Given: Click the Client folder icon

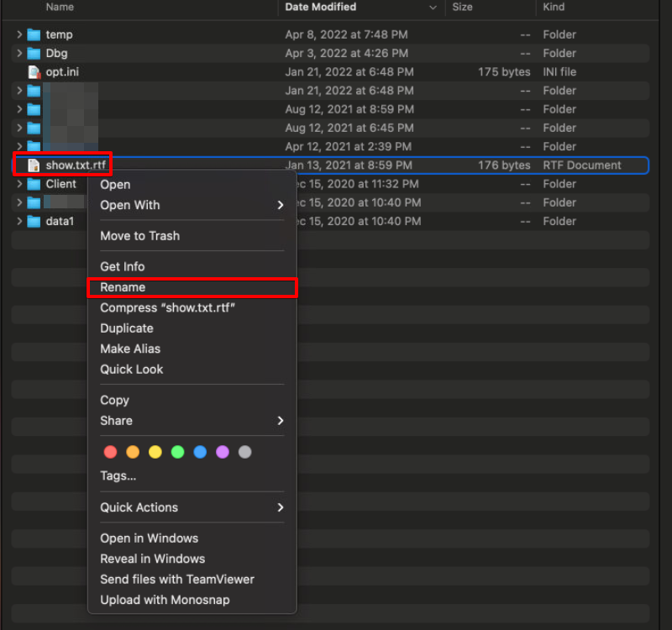Looking at the screenshot, I should coord(34,184).
